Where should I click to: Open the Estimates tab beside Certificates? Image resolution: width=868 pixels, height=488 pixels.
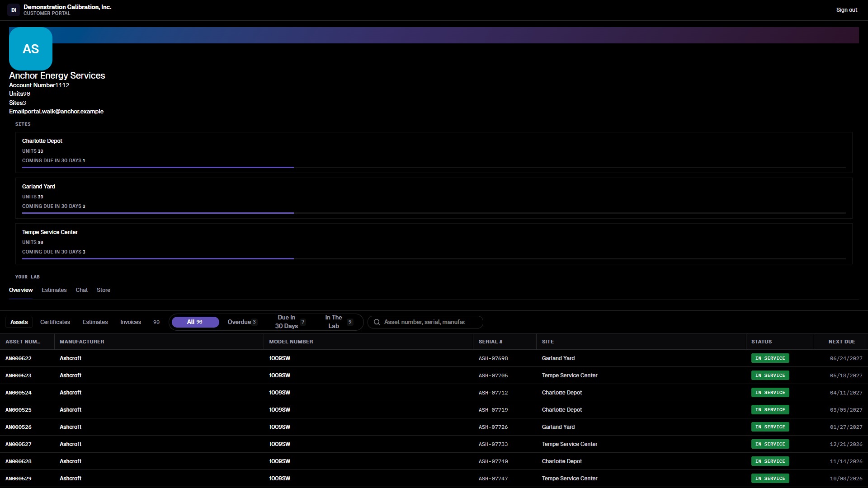pyautogui.click(x=95, y=322)
